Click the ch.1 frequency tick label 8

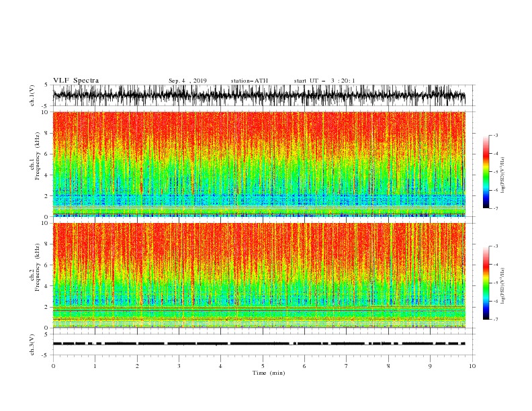click(x=47, y=133)
